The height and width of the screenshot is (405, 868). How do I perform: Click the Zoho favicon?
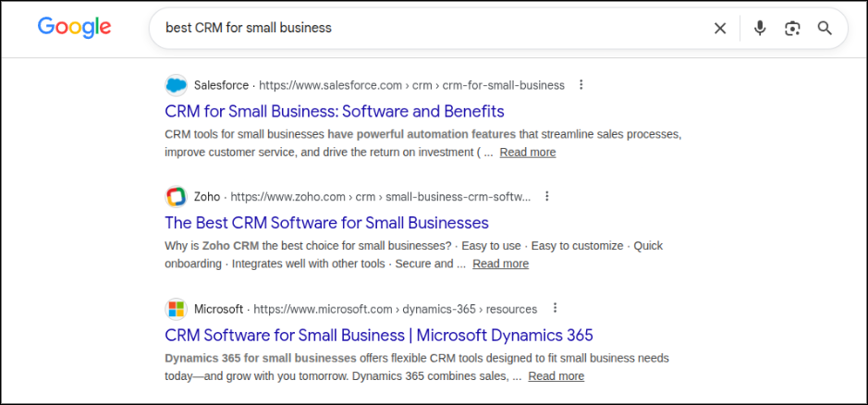point(176,197)
